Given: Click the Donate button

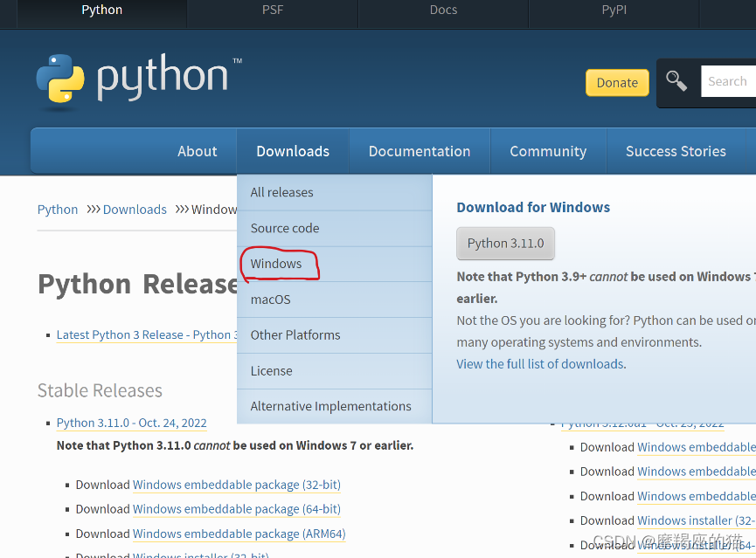Looking at the screenshot, I should [617, 83].
